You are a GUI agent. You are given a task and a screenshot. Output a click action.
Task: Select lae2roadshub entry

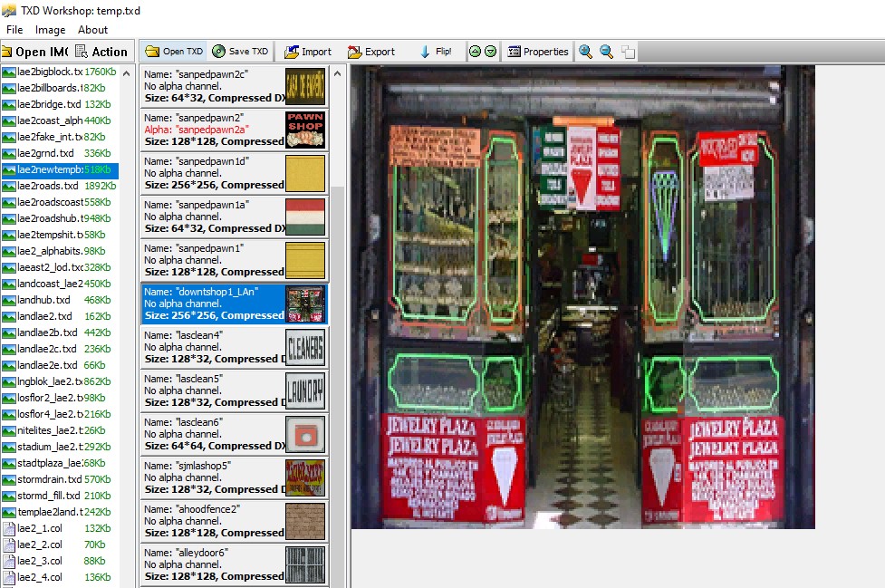(x=60, y=218)
